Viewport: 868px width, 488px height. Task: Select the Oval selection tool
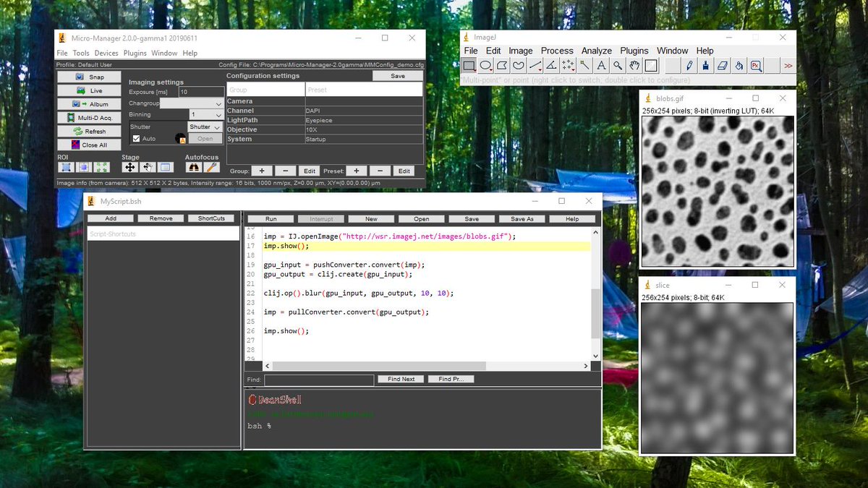click(486, 65)
